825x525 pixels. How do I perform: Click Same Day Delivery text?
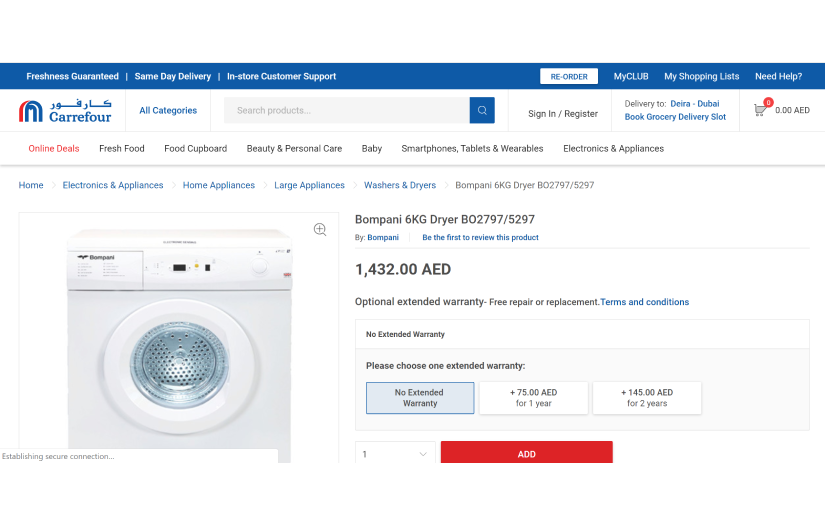coord(173,76)
